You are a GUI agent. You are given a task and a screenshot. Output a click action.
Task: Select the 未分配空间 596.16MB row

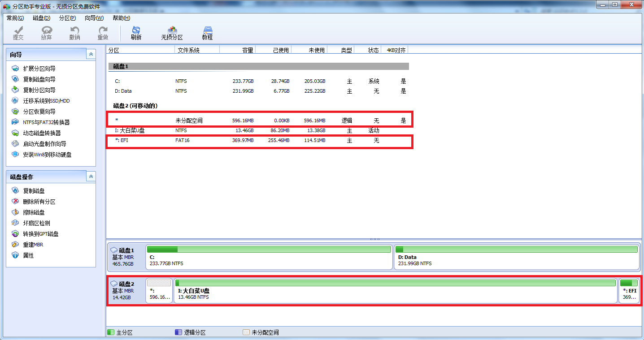click(258, 121)
